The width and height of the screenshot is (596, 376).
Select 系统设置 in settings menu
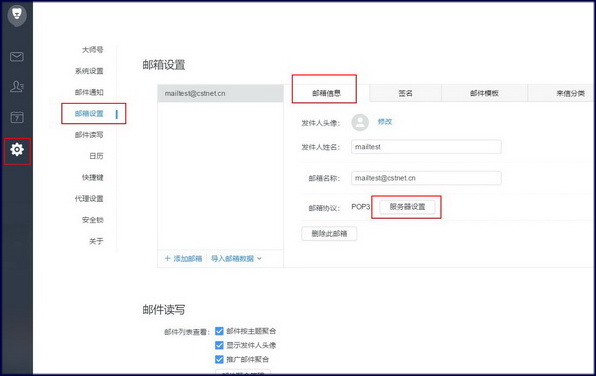point(89,71)
